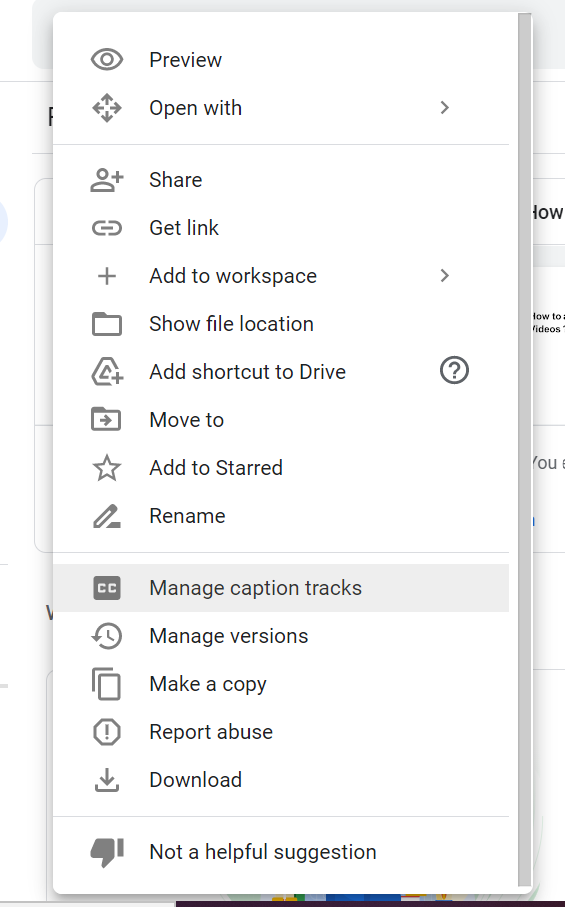Expand the Open with submenu arrow
Viewport: 565px width, 907px height.
click(444, 108)
